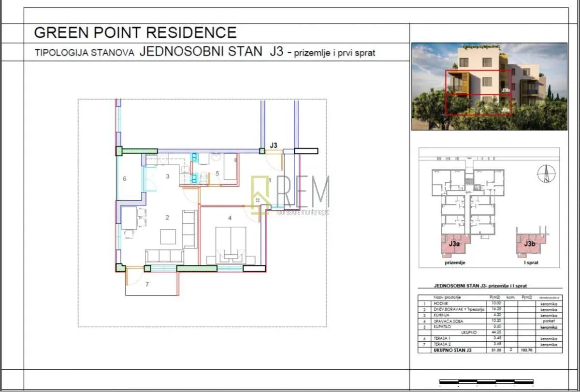The height and width of the screenshot is (392, 580).
Task: Click the 'DNEV.BORAVAK + Trpezarija' cell
Action: coord(459,309)
